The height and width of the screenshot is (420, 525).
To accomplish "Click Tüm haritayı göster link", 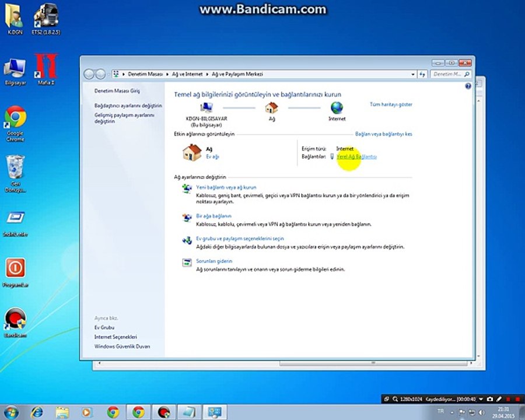I will (x=391, y=104).
